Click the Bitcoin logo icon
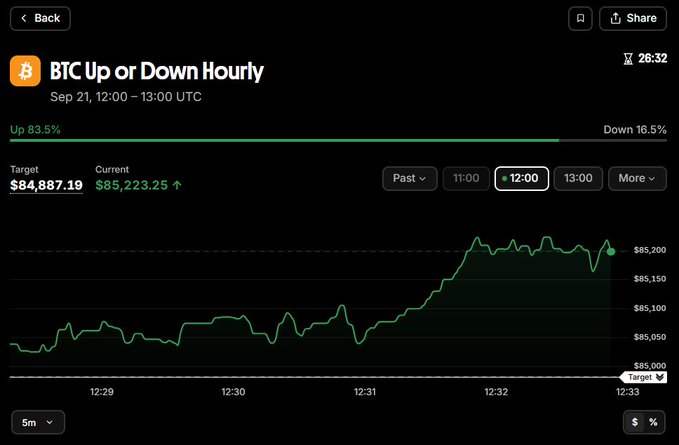Viewport: 679px width, 445px height. pyautogui.click(x=25, y=71)
